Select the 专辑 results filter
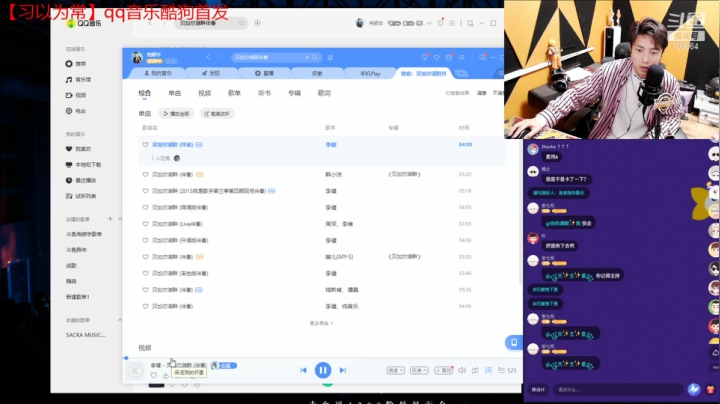Screen dimensions: 720x404 pyautogui.click(x=294, y=93)
